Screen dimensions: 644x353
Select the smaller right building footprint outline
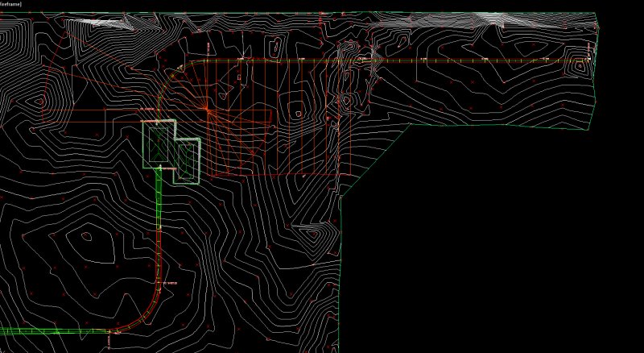click(187, 161)
